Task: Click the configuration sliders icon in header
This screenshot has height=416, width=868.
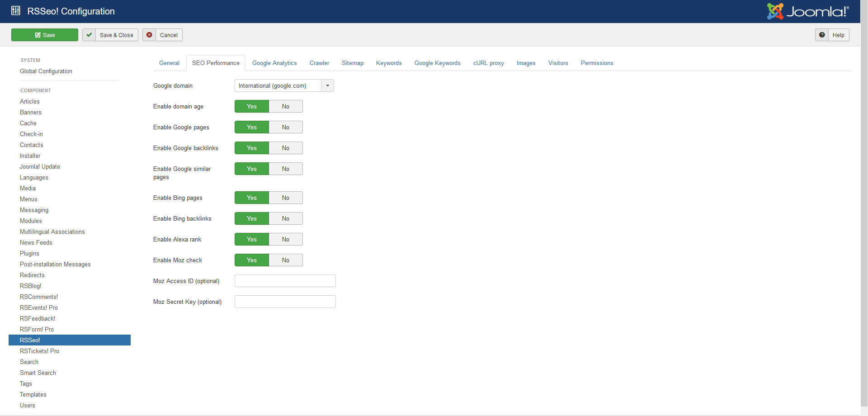Action: coord(16,11)
